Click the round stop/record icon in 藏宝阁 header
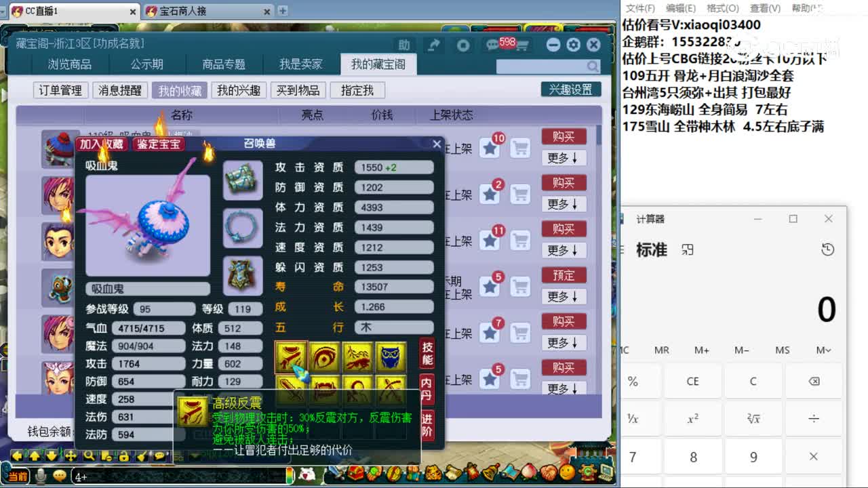Viewport: 868px width, 488px height. 463,45
